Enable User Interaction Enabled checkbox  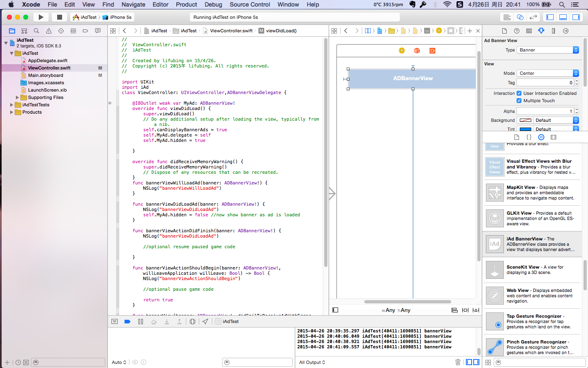click(519, 93)
